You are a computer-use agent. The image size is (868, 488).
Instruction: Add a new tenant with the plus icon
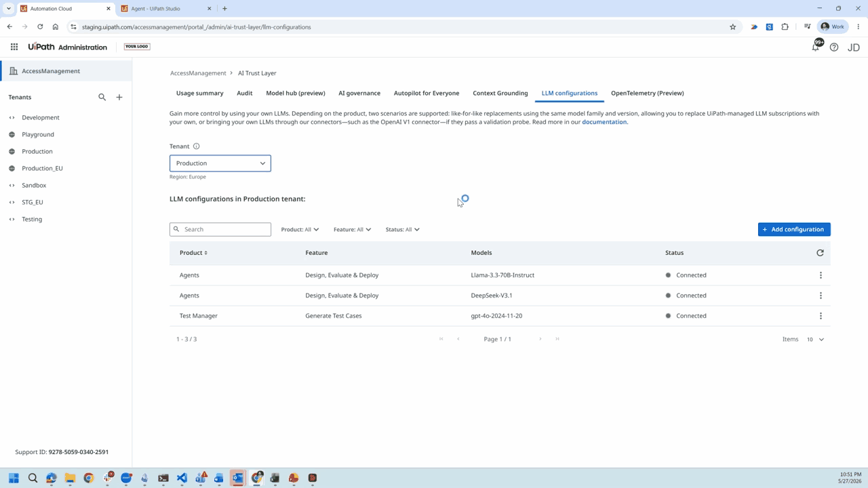tap(119, 97)
